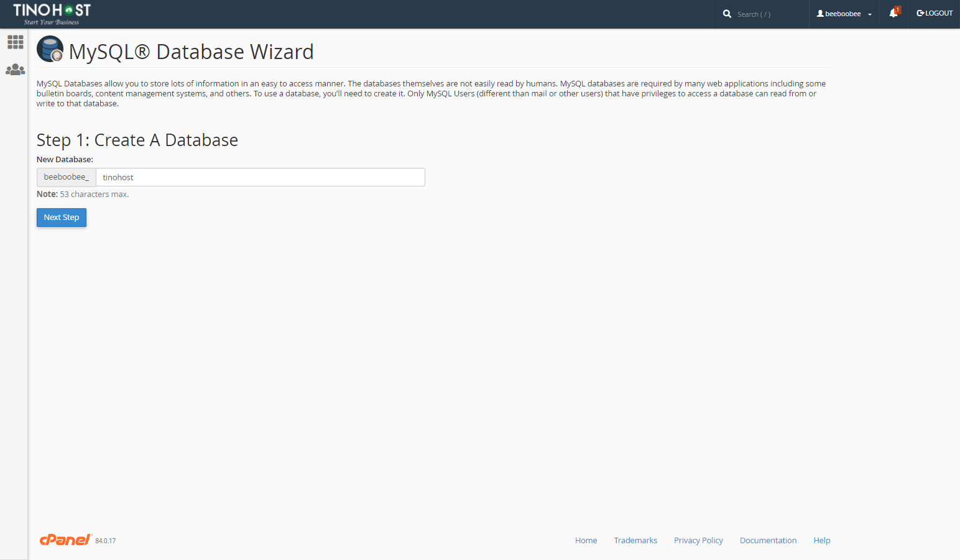Viewport: 960px width, 560px height.
Task: Open the User Manager people icon
Action: pyautogui.click(x=15, y=70)
